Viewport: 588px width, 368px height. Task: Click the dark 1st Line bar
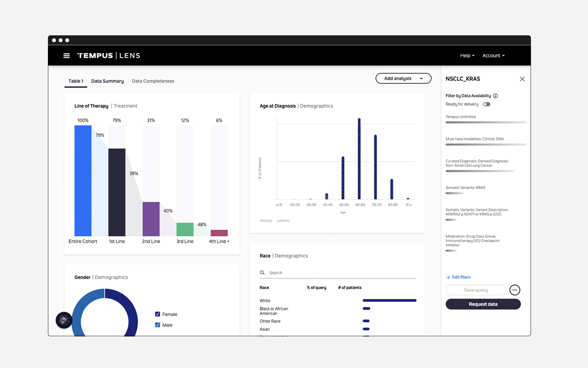pos(117,192)
